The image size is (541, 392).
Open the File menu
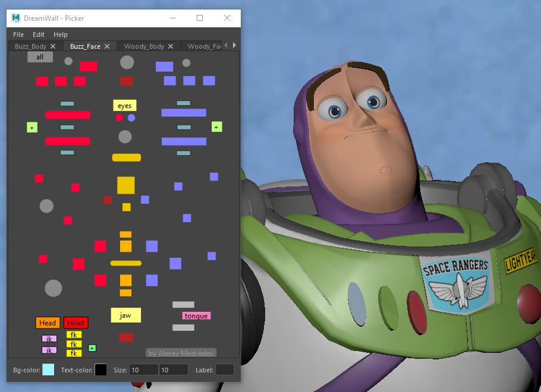(x=18, y=34)
